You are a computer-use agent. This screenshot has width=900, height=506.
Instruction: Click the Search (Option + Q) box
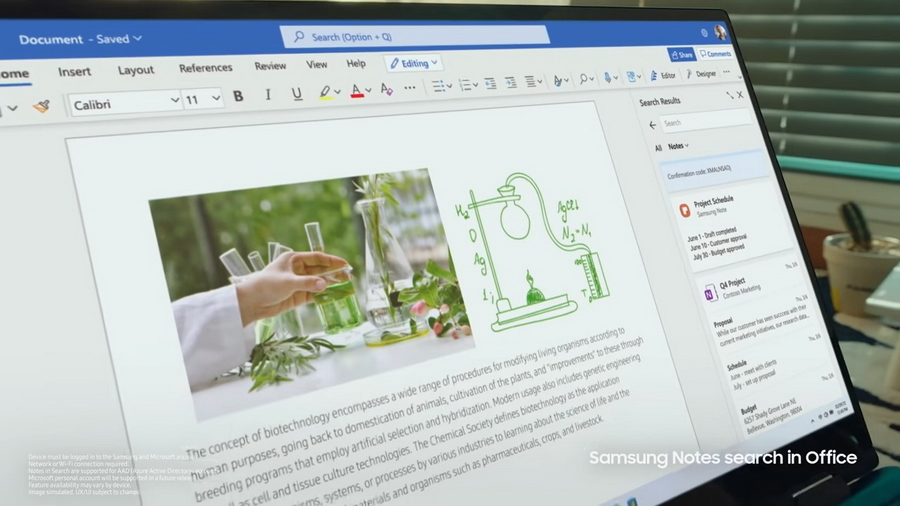pyautogui.click(x=414, y=36)
